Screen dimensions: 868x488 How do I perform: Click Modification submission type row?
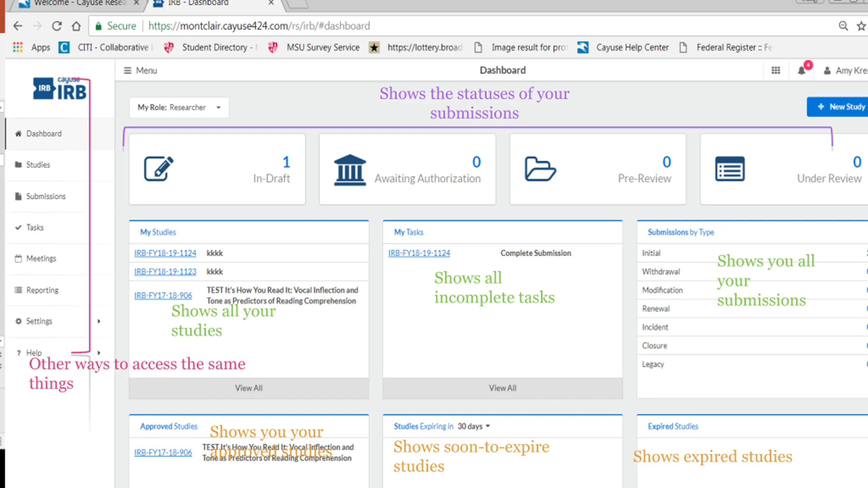[x=753, y=290]
